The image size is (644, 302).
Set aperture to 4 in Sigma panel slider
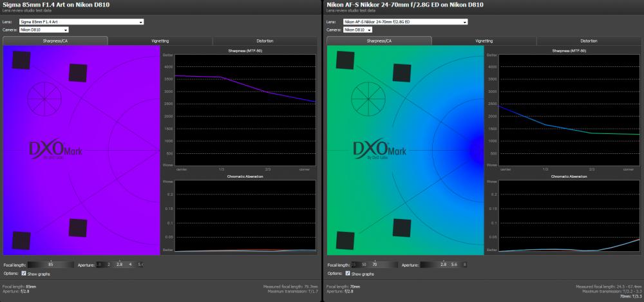coord(130,265)
